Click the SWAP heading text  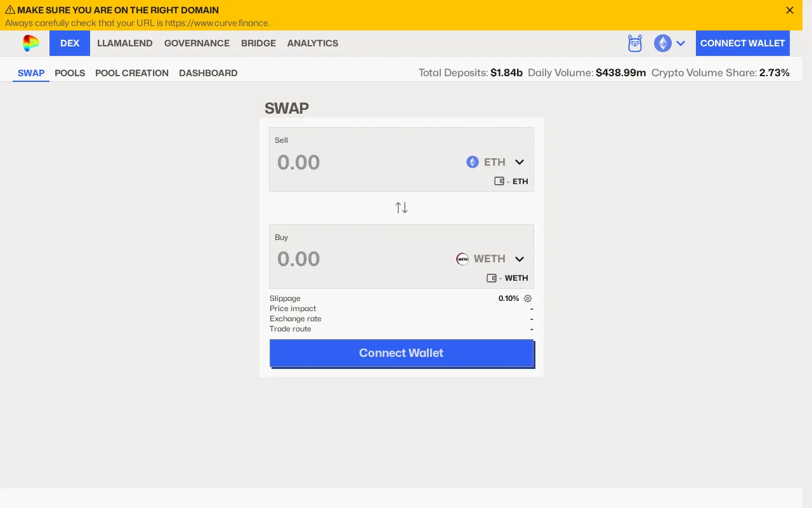(287, 108)
